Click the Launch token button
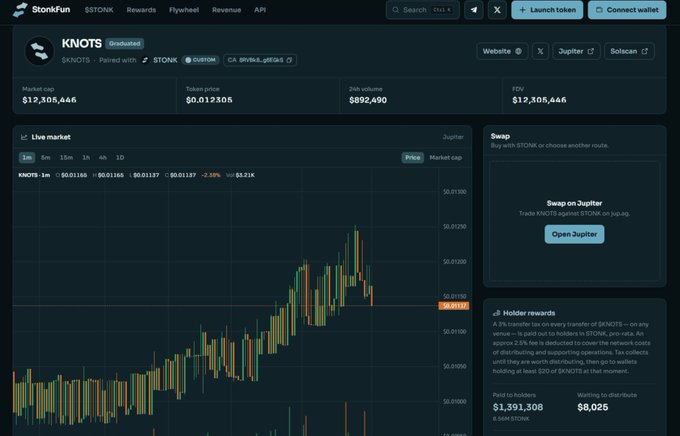 tap(547, 10)
